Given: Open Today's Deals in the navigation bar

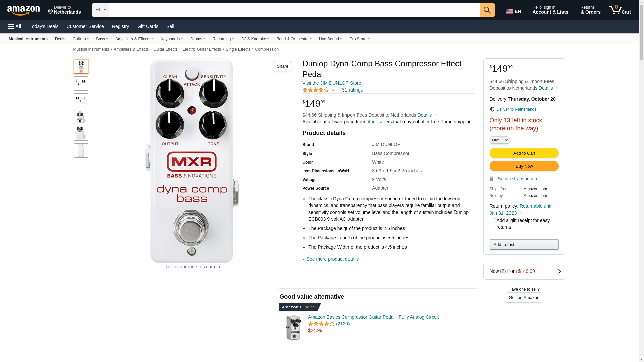Looking at the screenshot, I should point(44,26).
